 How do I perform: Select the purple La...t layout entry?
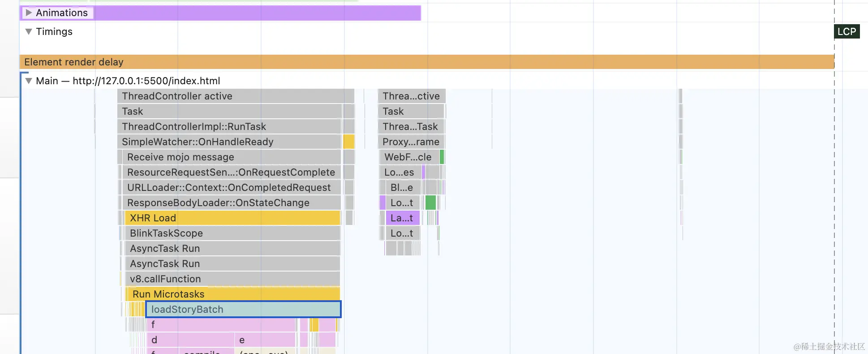pos(403,218)
